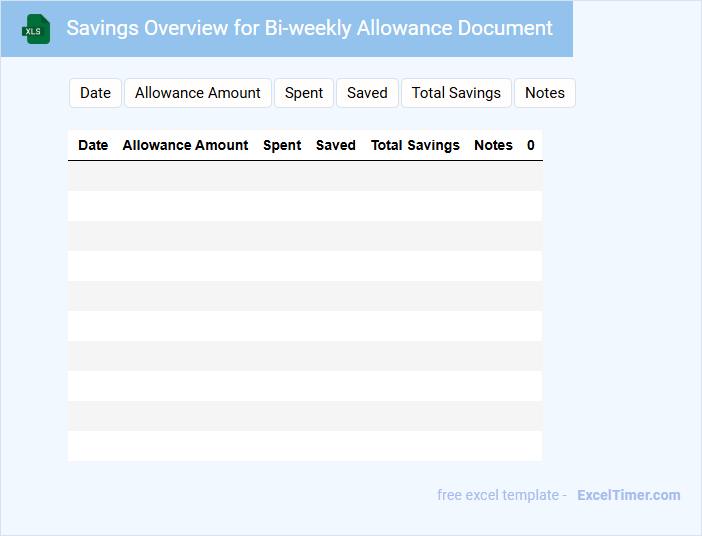The height and width of the screenshot is (536, 702).
Task: Click the Allowance Amount table column header
Action: point(185,145)
